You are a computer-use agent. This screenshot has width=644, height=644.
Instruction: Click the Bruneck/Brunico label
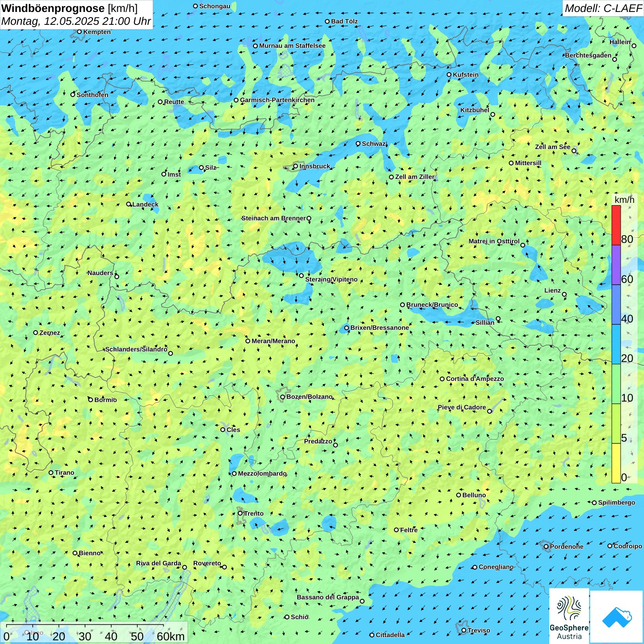click(x=432, y=305)
